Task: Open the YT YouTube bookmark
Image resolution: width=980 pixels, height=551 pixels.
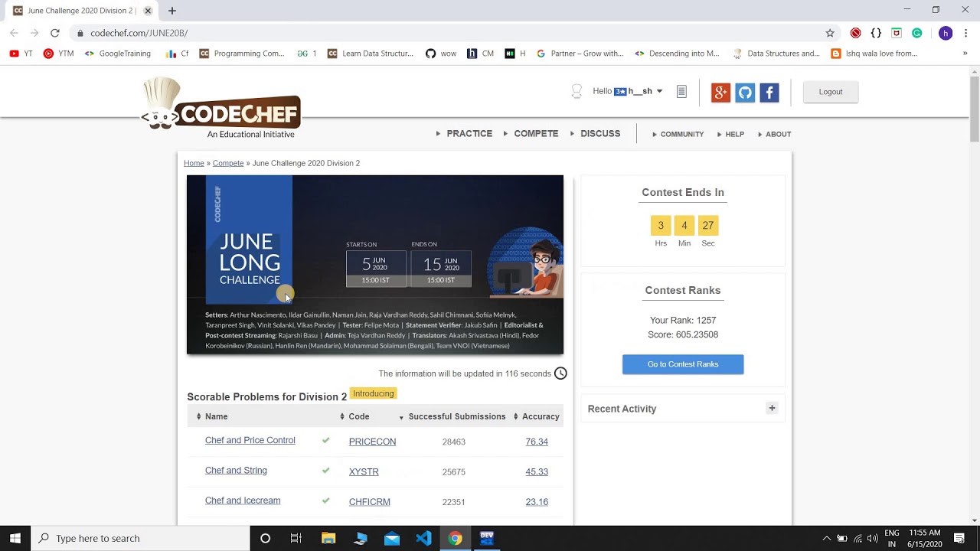Action: [x=21, y=54]
